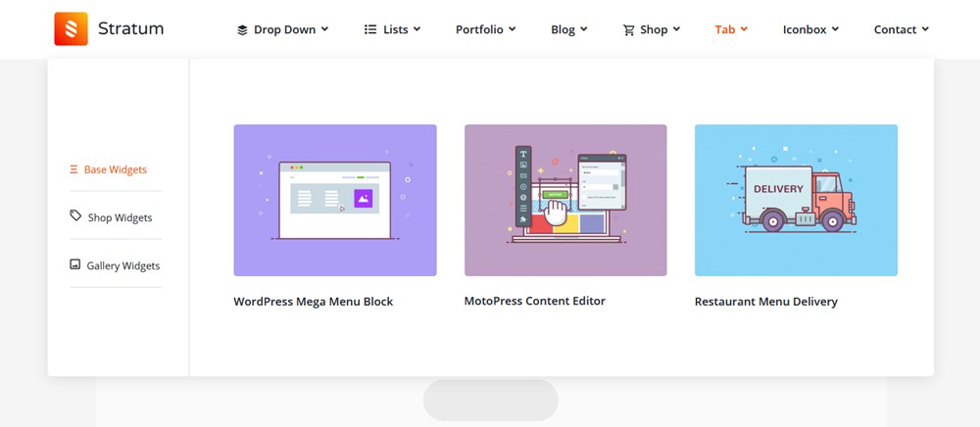This screenshot has height=427, width=980.
Task: Expand the Blog chevron arrow
Action: [x=584, y=28]
